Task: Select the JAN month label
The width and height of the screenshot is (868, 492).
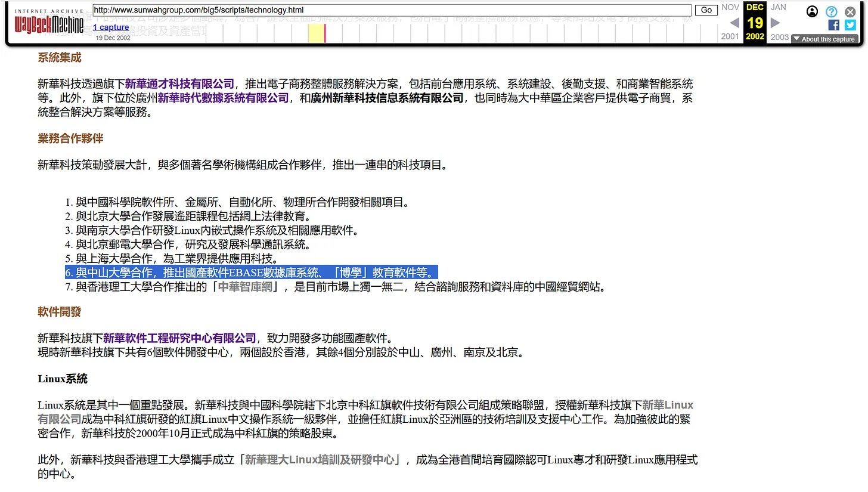Action: [x=779, y=7]
